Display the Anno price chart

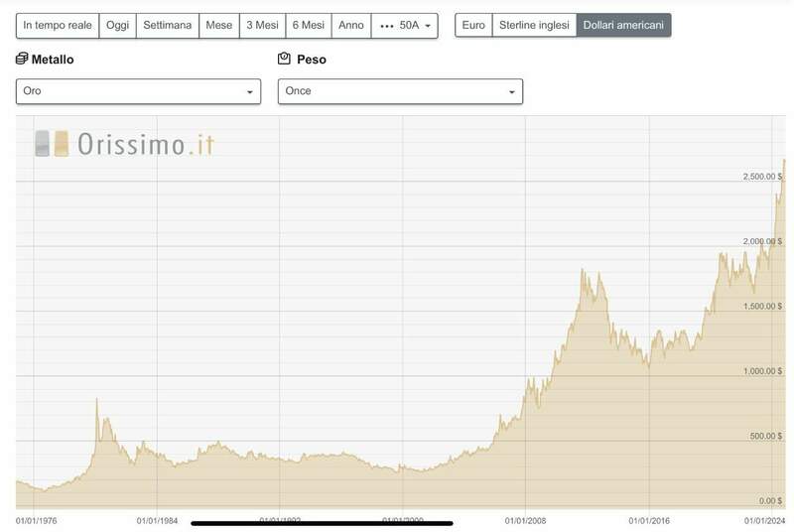(351, 25)
